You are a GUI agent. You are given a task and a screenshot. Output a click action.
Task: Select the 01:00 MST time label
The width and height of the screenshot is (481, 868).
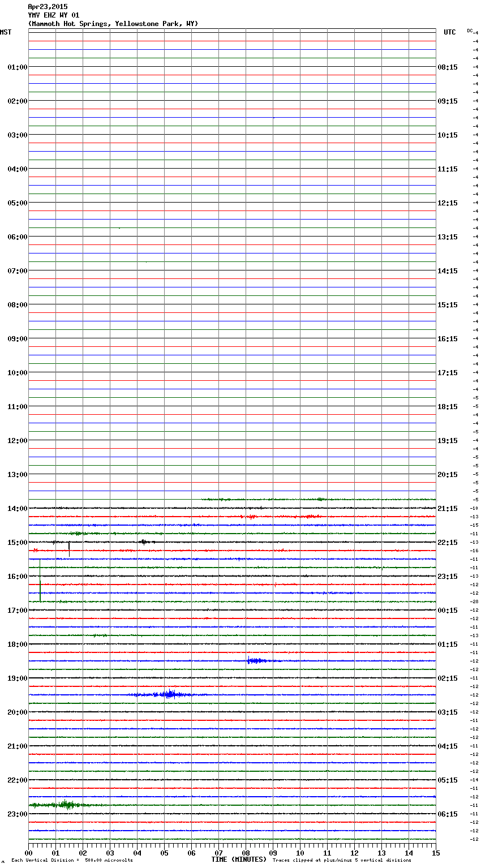[x=18, y=67]
